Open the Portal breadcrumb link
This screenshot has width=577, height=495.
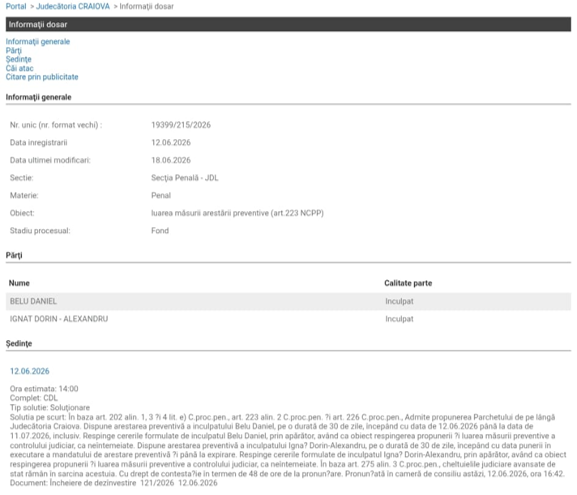16,6
